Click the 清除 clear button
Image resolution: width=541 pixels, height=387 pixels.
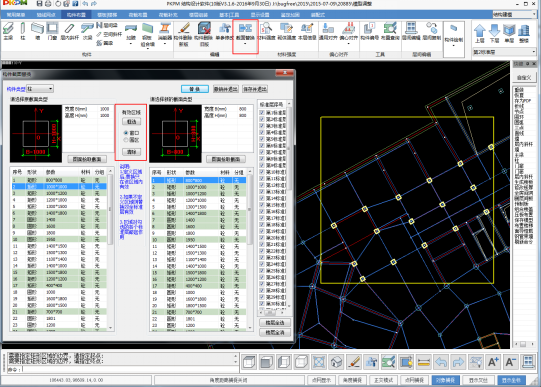pos(131,152)
